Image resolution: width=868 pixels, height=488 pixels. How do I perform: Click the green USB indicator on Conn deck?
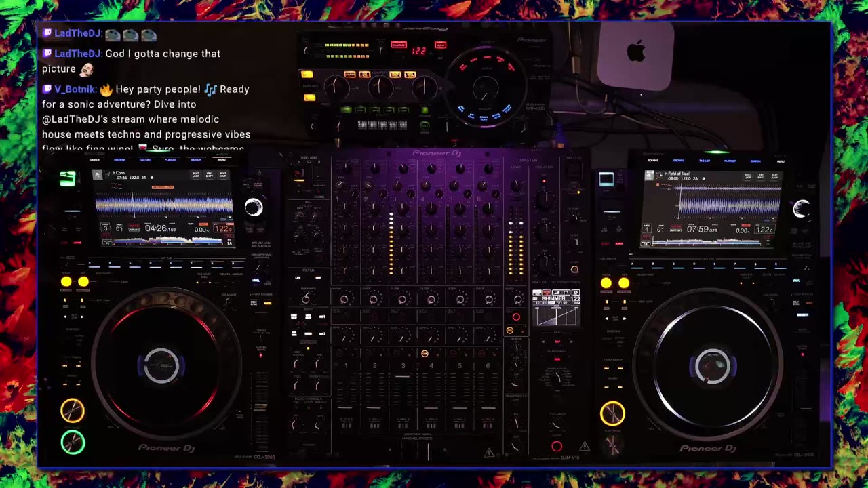tap(67, 179)
